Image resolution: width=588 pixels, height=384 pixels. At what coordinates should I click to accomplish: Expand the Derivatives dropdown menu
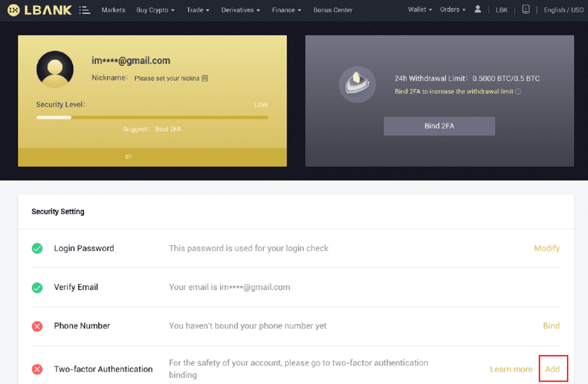tap(241, 10)
